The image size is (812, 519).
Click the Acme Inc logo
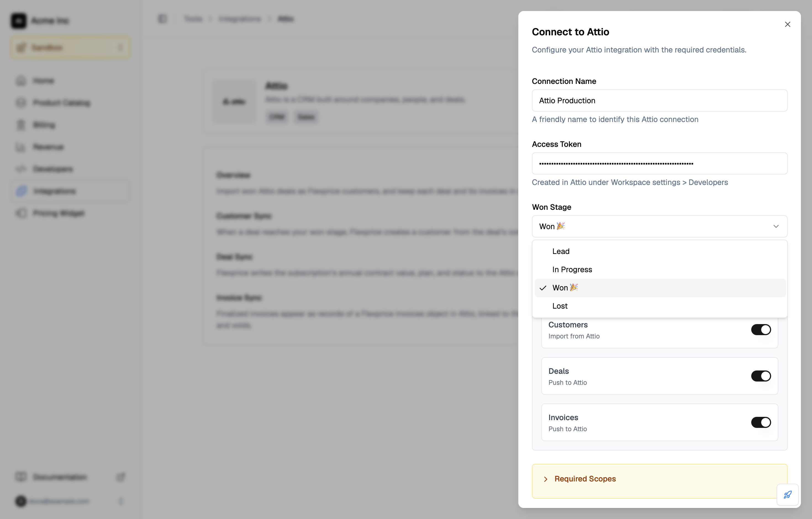pos(19,20)
